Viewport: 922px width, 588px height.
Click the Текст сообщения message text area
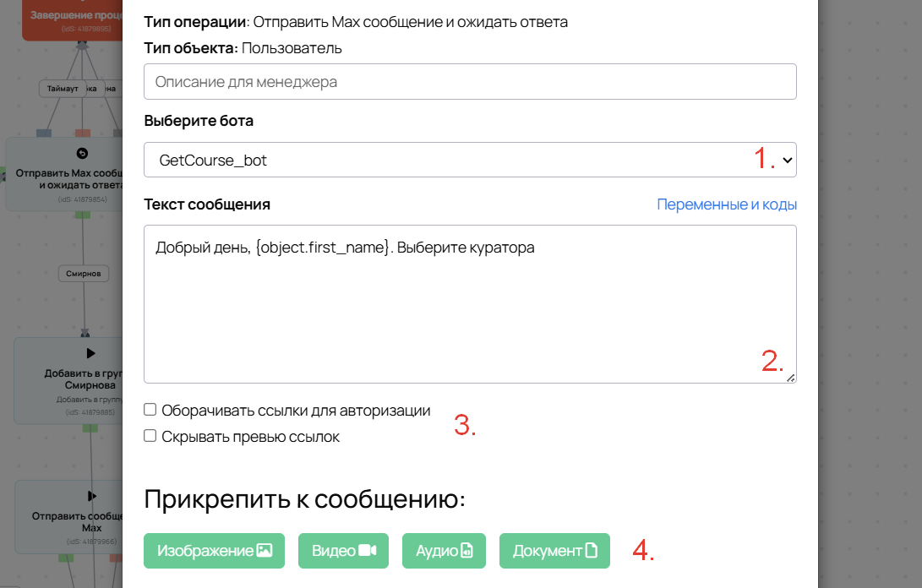[470, 300]
